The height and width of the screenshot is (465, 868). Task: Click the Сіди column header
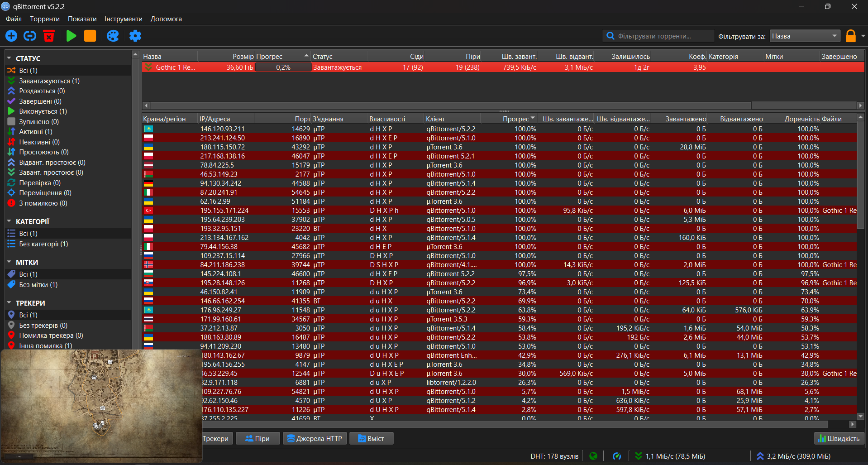(x=396, y=57)
